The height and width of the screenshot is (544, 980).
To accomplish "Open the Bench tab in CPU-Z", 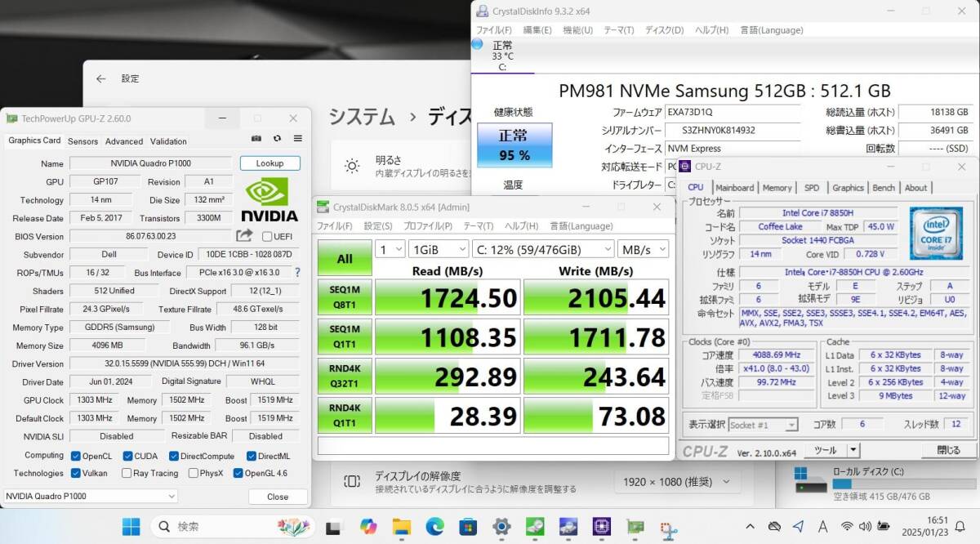I will (x=884, y=187).
